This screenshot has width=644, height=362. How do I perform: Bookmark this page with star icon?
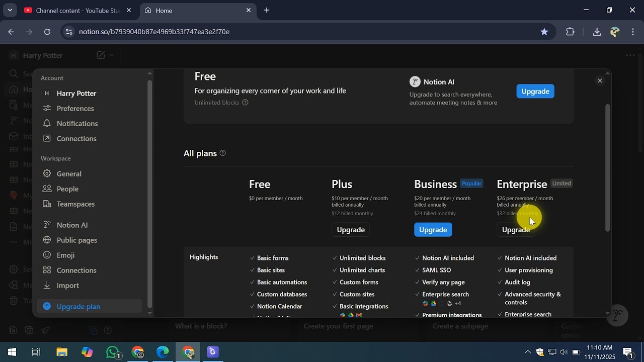click(544, 32)
